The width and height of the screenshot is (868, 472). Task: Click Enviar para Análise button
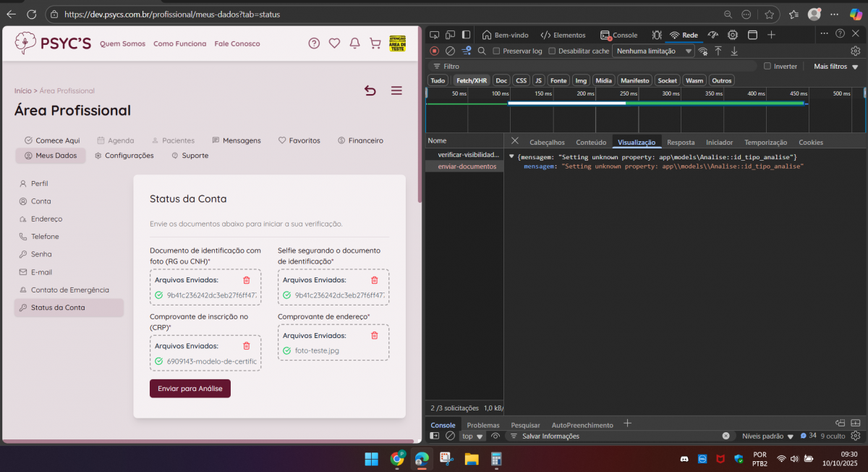[x=190, y=389]
